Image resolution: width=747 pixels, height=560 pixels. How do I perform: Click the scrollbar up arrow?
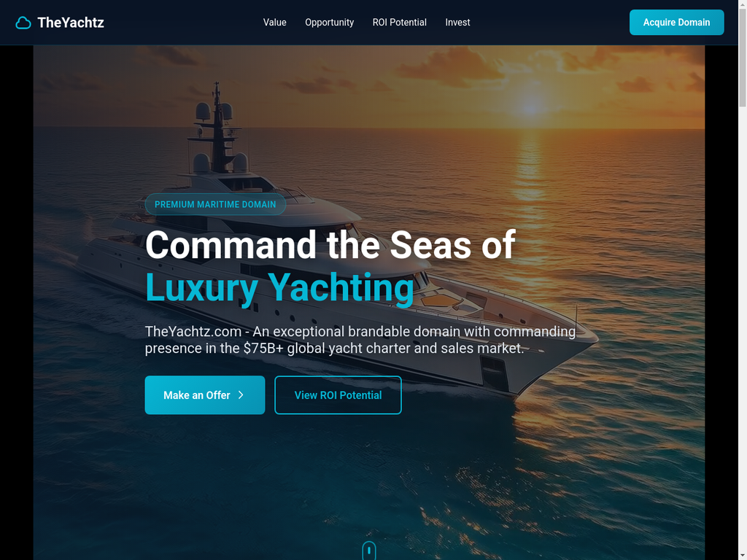coord(742,4)
